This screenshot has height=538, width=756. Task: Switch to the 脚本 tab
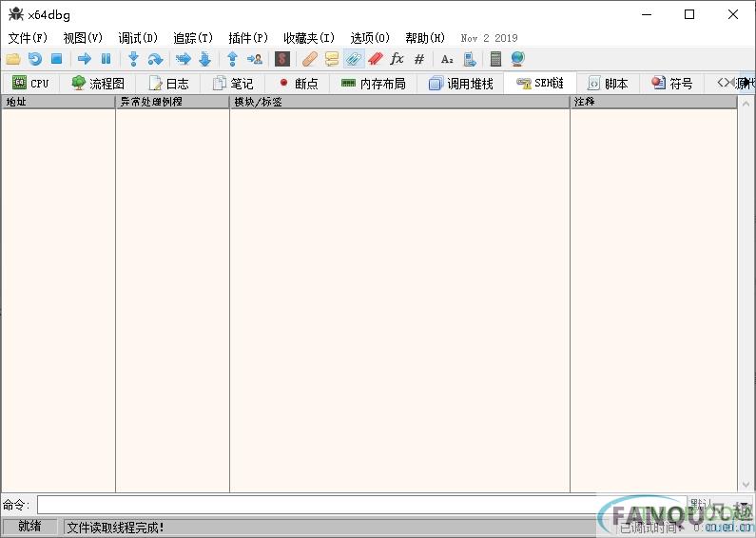(609, 83)
